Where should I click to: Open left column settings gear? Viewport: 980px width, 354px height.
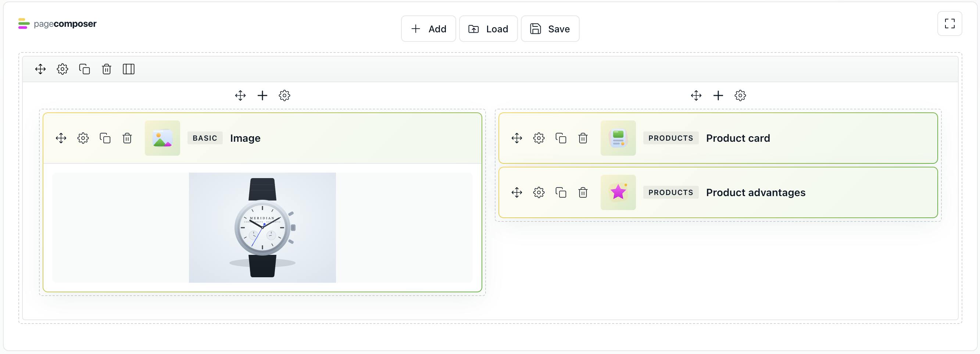pos(285,95)
